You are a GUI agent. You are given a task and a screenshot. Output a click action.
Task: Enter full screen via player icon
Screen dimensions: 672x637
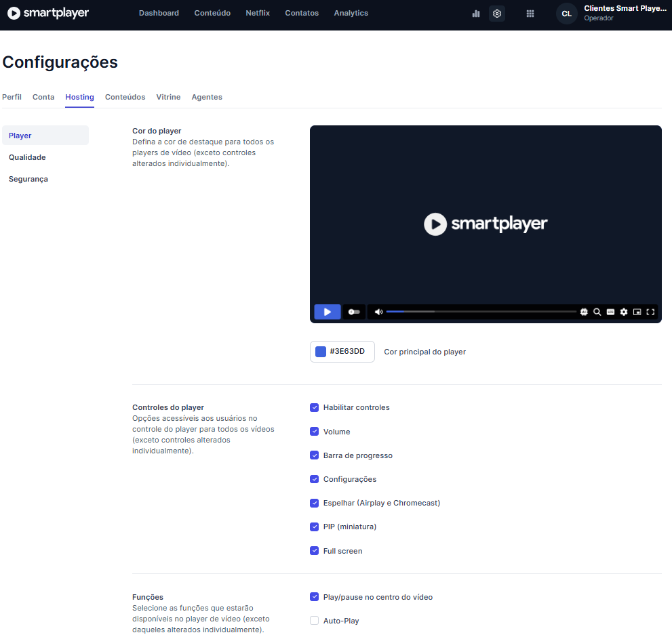[x=650, y=312]
